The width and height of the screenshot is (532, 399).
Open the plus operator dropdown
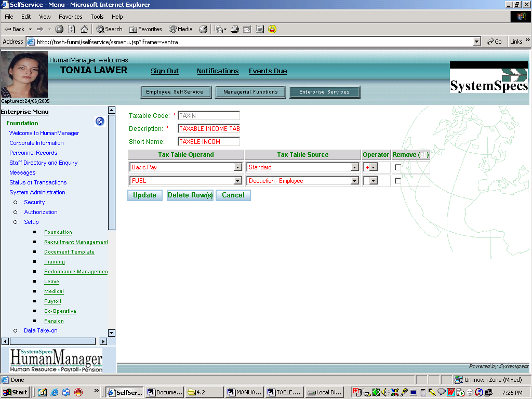tap(373, 167)
